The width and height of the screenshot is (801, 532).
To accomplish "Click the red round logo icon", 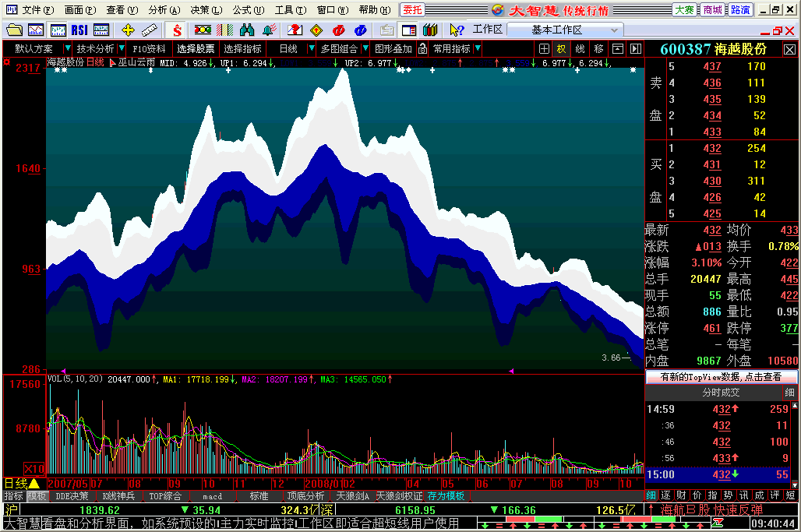I will coord(338,30).
